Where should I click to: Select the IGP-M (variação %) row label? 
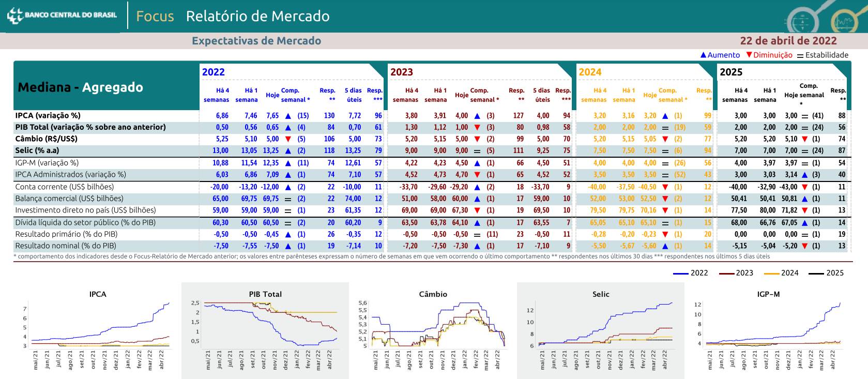[x=47, y=163]
